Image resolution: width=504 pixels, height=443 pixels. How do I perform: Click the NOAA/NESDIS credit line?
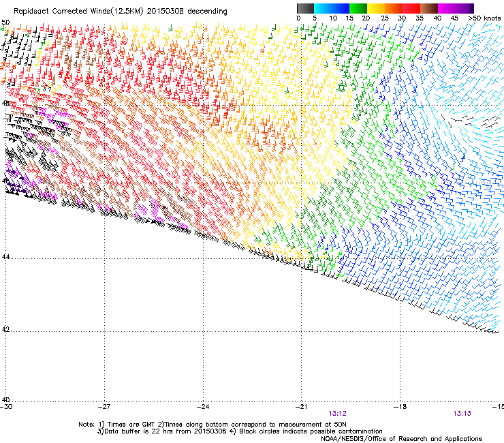point(401,439)
